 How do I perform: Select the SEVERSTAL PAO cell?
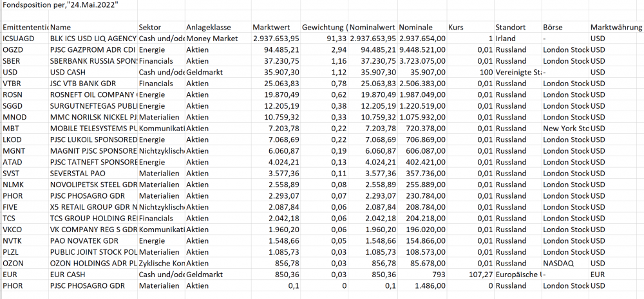(x=93, y=173)
